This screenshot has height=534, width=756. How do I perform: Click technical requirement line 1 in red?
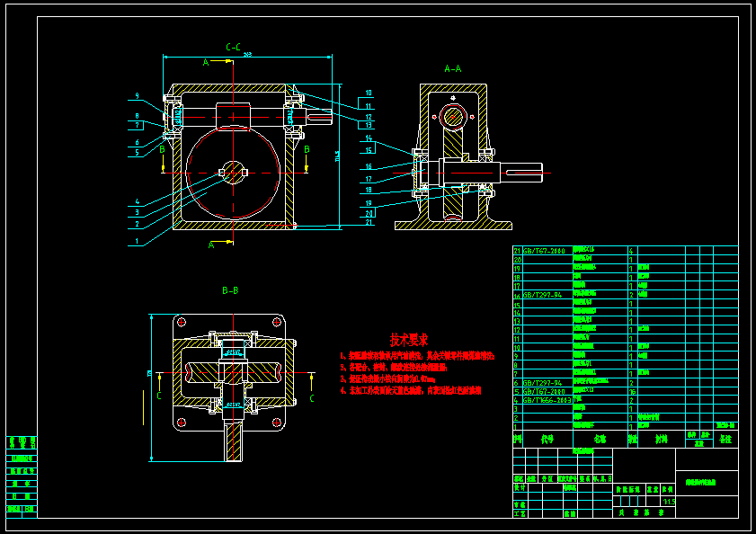tap(417, 356)
